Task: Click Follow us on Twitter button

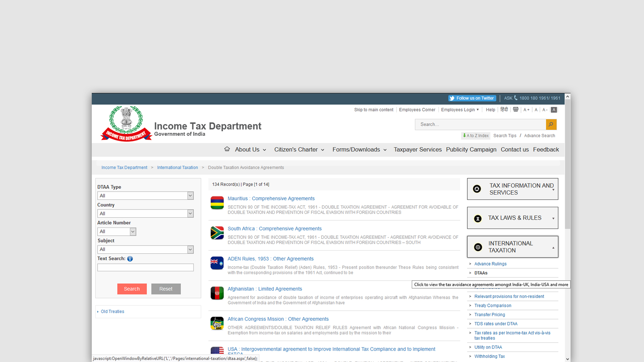Action: (472, 98)
